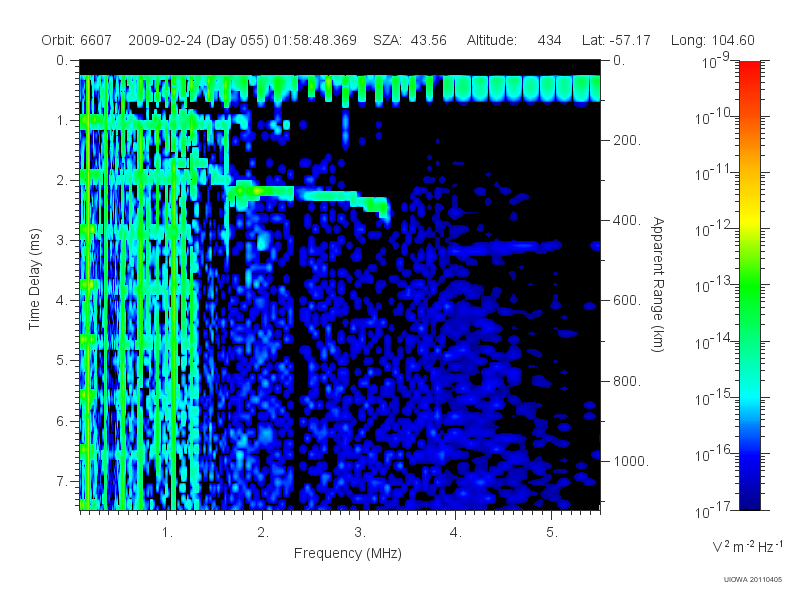Click the UIOWA 20110405 watermark text
This screenshot has height=600, width=800.
(753, 579)
